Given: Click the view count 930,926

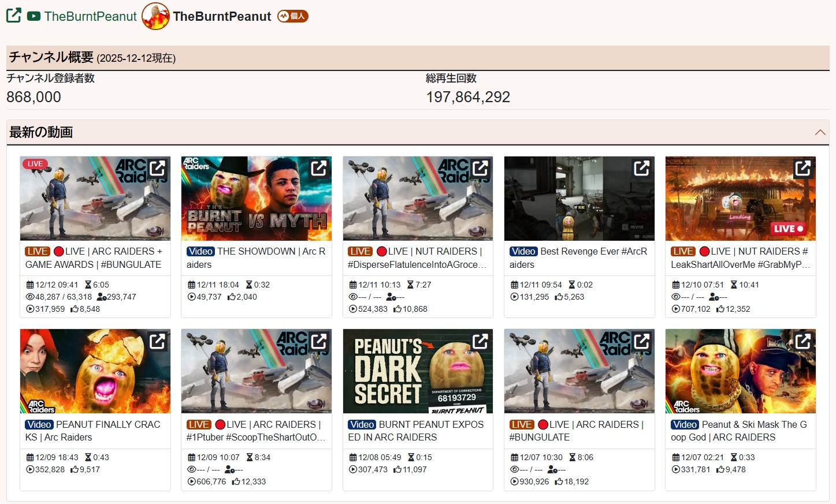Looking at the screenshot, I should pos(534,481).
